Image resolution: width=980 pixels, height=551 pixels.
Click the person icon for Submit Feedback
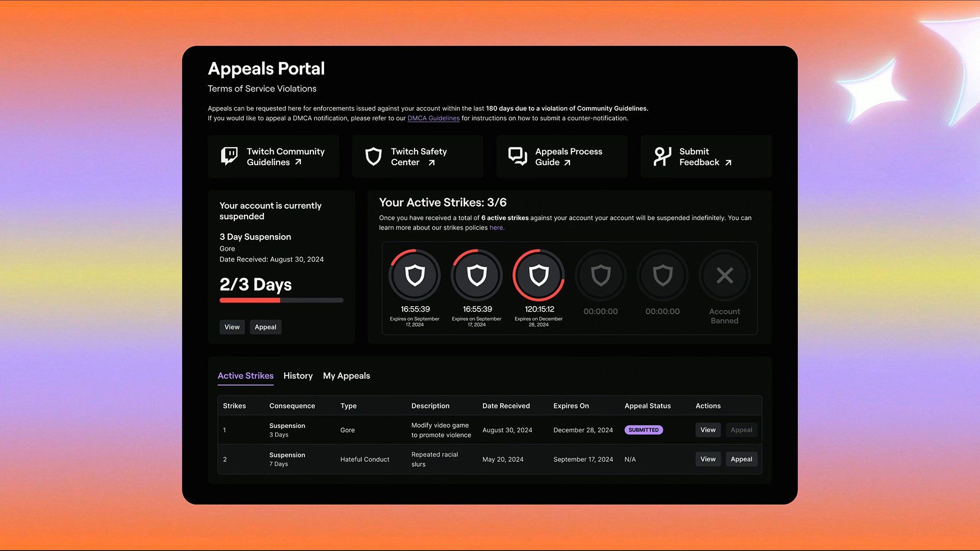point(662,156)
